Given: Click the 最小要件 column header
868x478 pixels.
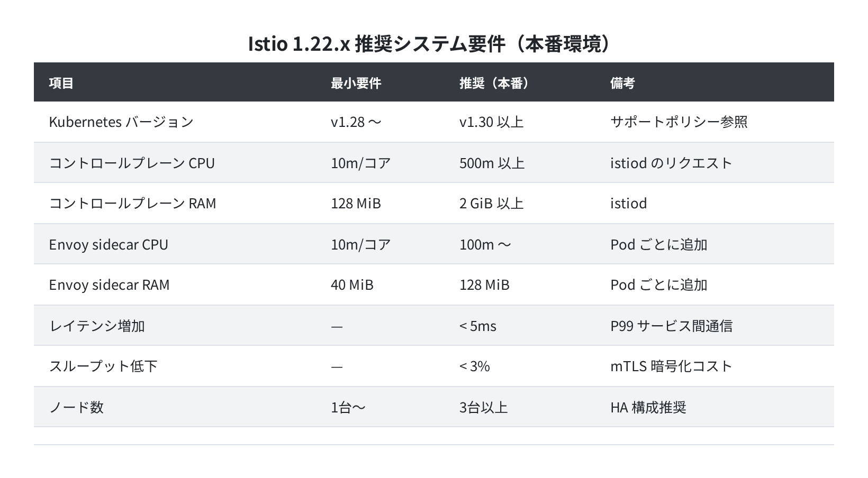Looking at the screenshot, I should [356, 83].
